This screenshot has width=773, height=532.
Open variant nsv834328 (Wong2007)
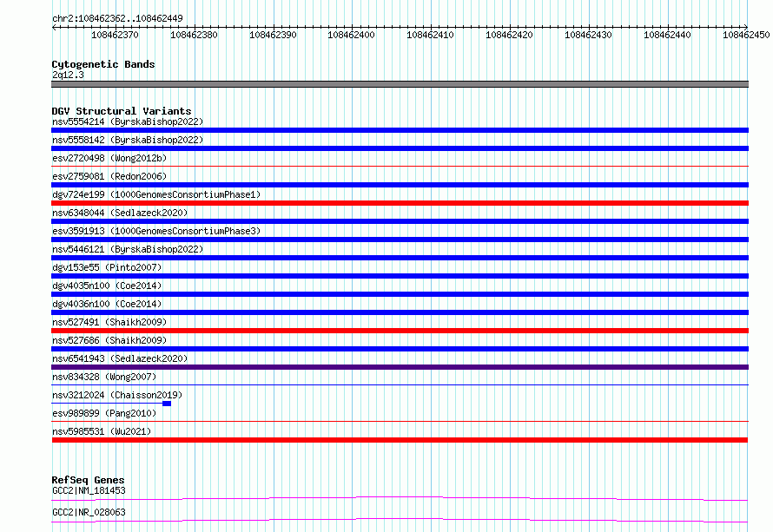(x=104, y=377)
